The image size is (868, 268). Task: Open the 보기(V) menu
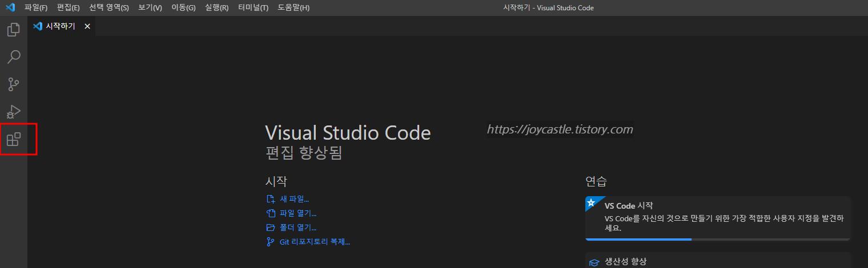coord(150,8)
